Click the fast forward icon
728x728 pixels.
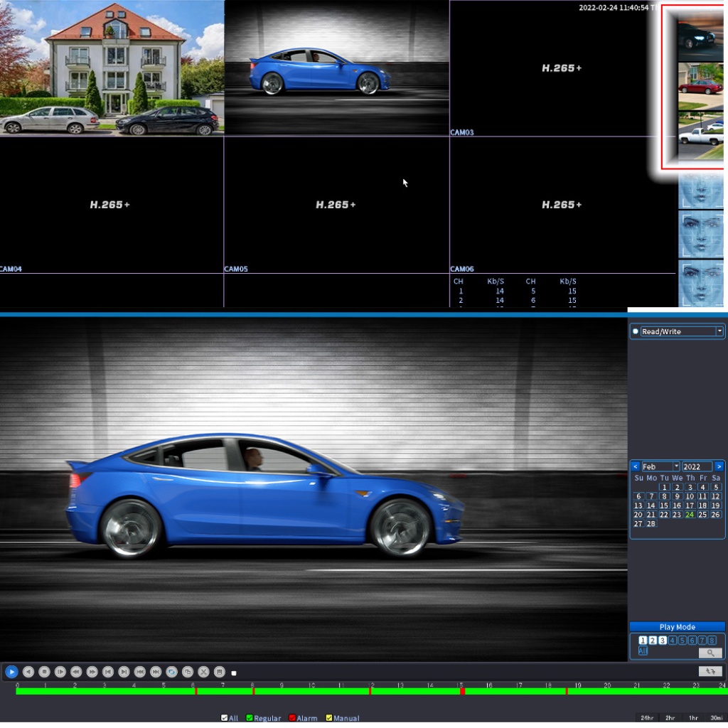pos(92,671)
